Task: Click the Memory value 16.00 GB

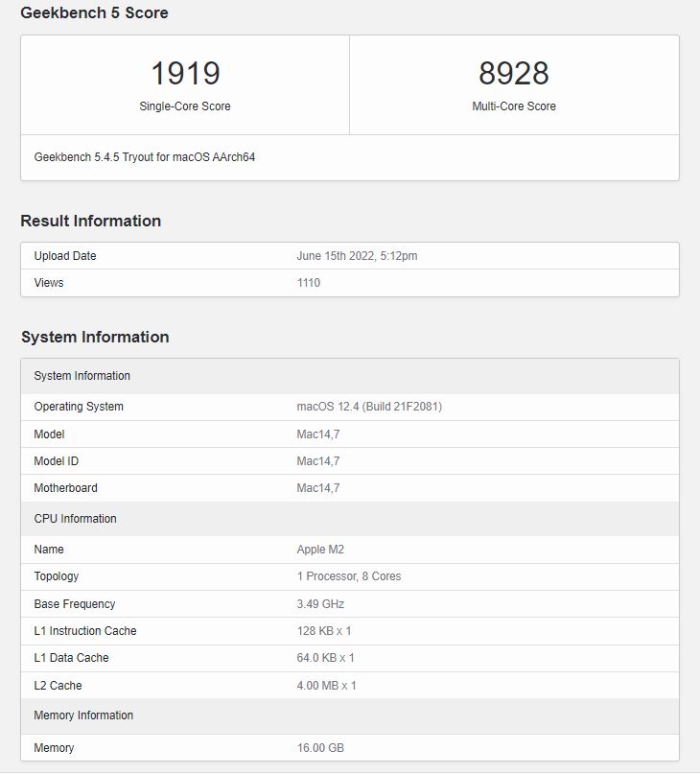Action: coord(320,748)
